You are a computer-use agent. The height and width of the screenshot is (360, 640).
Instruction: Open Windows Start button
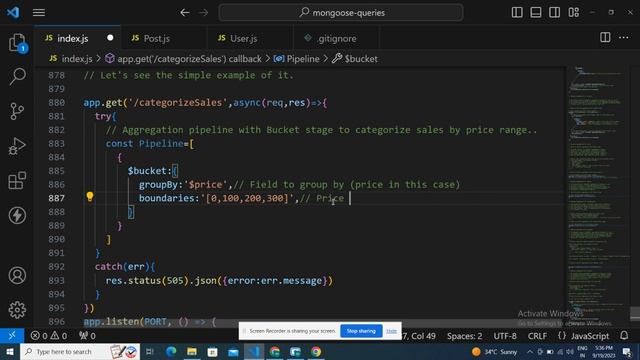[9, 351]
